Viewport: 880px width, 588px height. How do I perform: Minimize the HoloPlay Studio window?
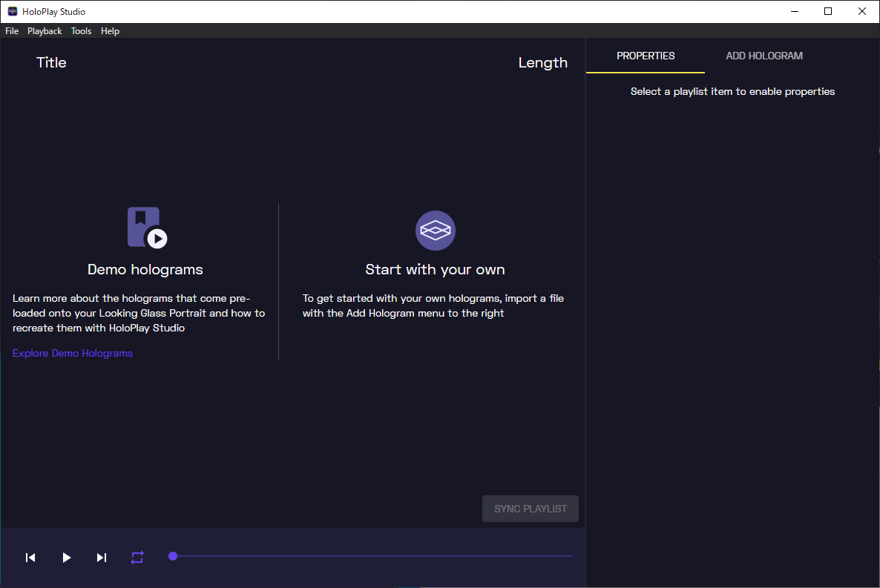pyautogui.click(x=794, y=11)
